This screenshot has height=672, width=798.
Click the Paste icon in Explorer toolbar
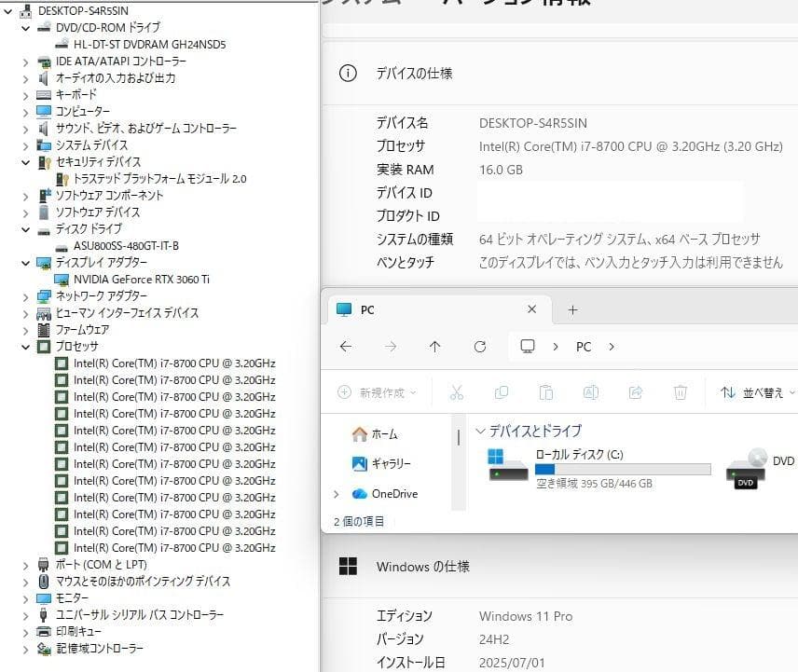click(x=546, y=392)
